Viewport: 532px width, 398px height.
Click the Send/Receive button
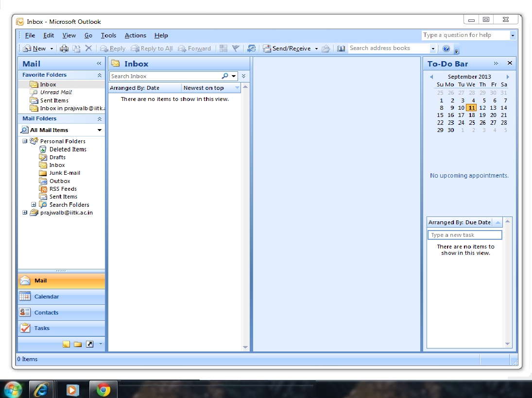click(287, 49)
